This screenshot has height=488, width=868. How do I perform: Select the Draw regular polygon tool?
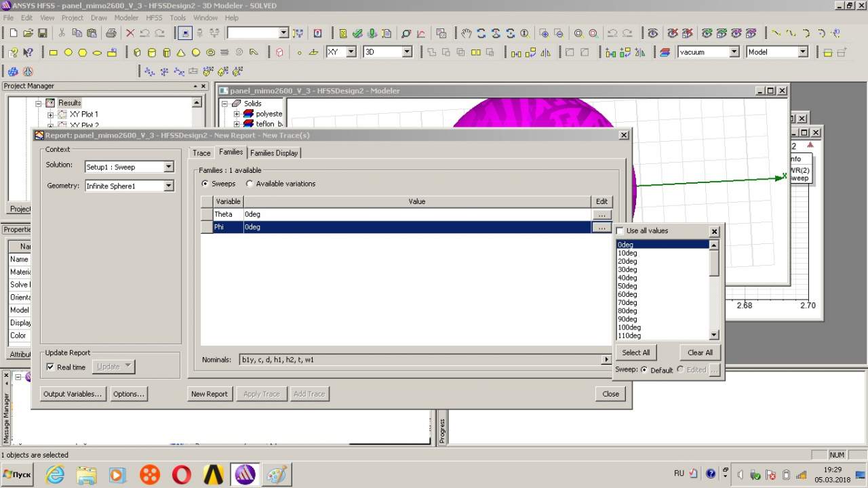click(x=83, y=52)
